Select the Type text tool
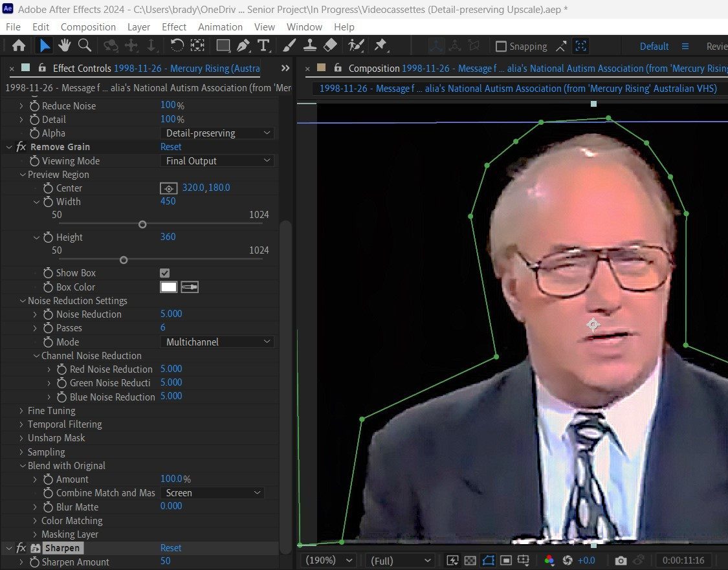Image resolution: width=728 pixels, height=570 pixels. 263,45
